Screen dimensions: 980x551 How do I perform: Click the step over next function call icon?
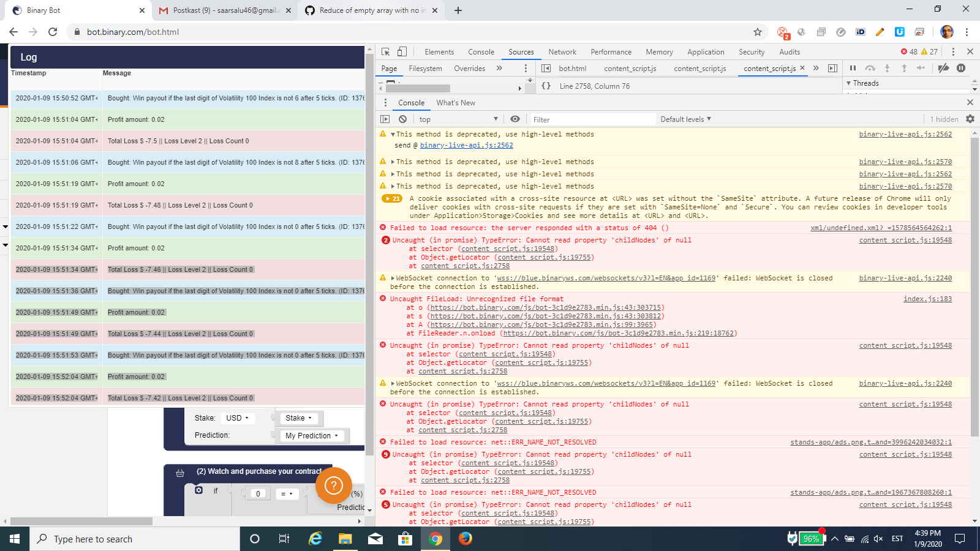[870, 68]
